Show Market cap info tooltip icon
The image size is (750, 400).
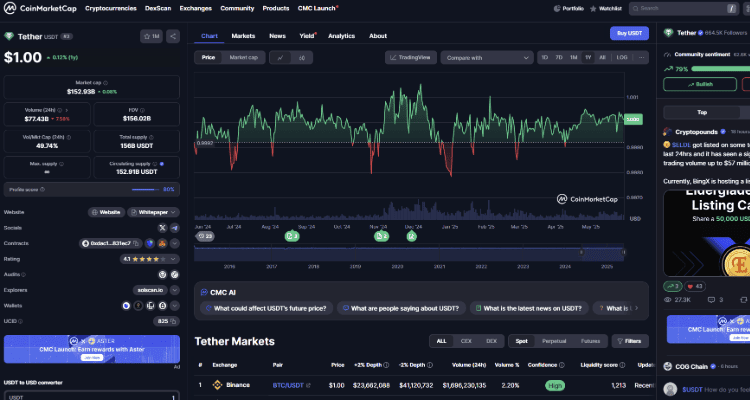[x=106, y=83]
